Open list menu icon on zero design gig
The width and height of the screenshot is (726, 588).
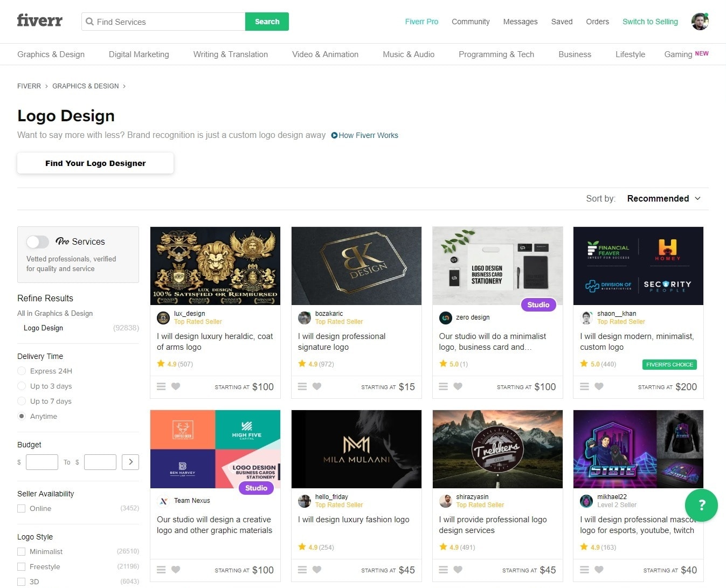(444, 386)
